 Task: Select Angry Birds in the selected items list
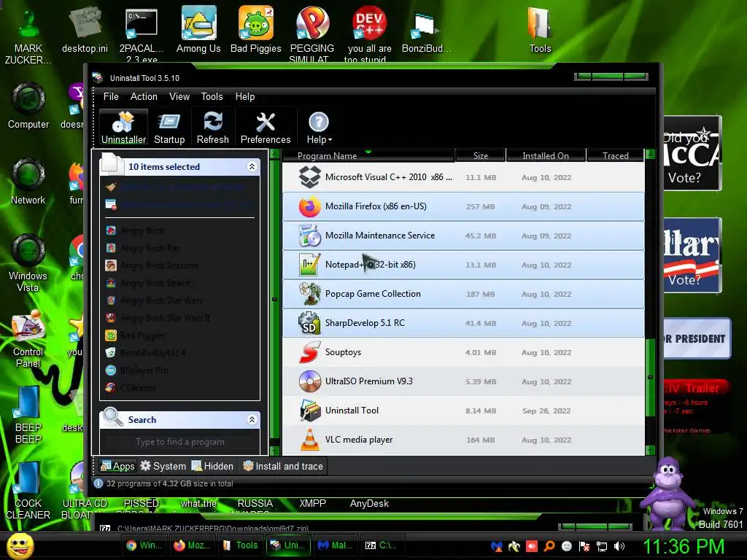click(x=142, y=230)
